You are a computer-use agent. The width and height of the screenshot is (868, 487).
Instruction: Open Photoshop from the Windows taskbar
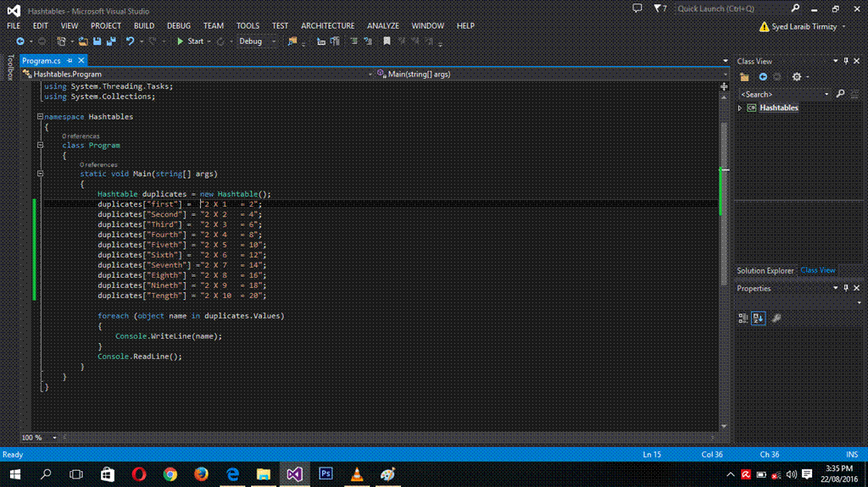coord(325,474)
